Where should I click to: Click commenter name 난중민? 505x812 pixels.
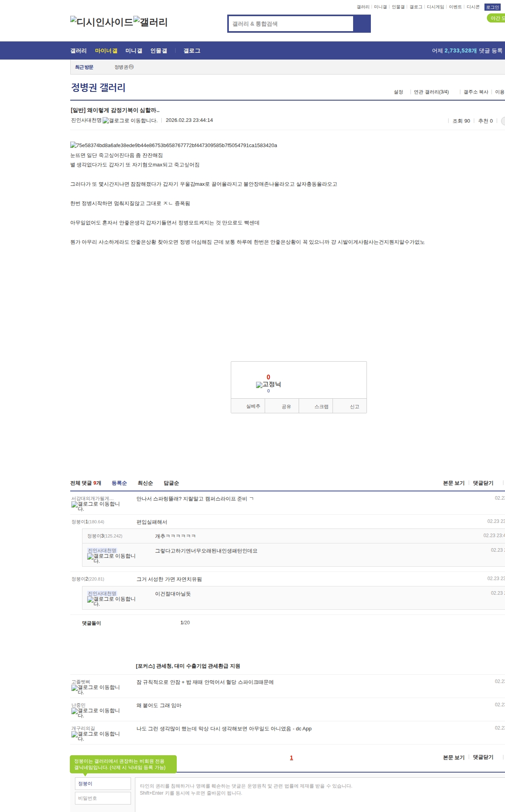(x=79, y=705)
